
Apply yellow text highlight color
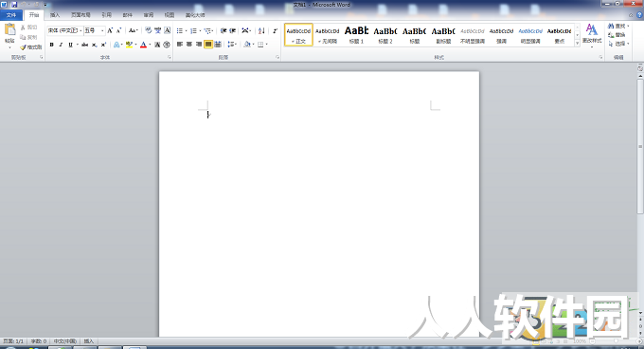pos(130,45)
